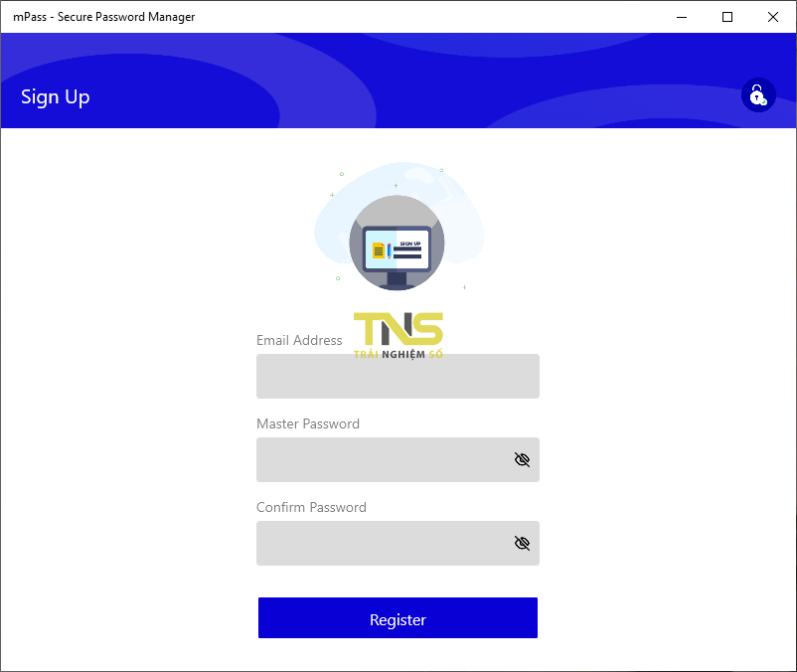
Task: Click the Email Address label
Action: [x=299, y=340]
